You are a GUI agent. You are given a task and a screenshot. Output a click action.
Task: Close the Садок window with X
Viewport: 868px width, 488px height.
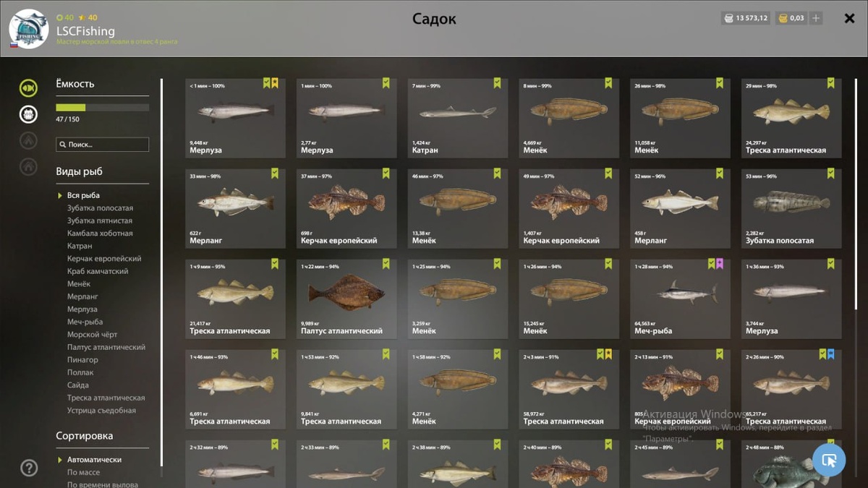850,18
